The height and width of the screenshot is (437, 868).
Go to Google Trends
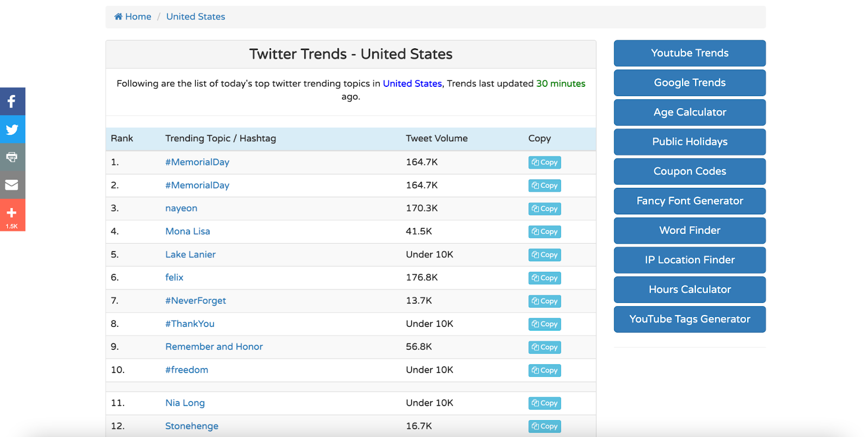[690, 83]
